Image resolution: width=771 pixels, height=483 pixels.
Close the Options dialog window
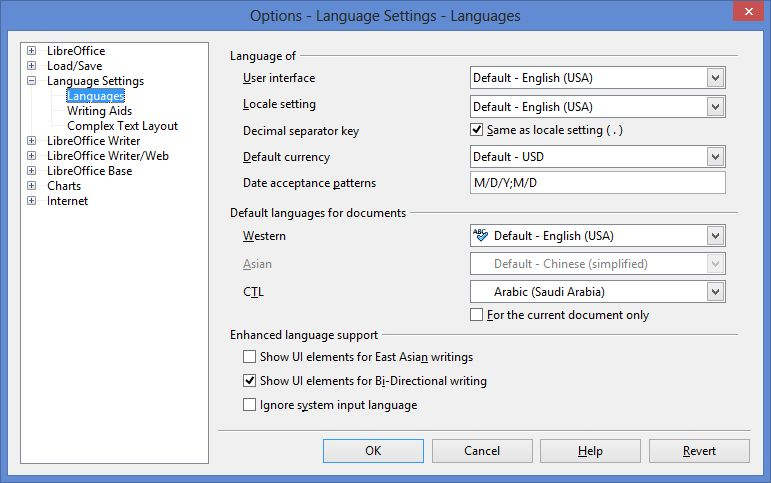coord(748,11)
